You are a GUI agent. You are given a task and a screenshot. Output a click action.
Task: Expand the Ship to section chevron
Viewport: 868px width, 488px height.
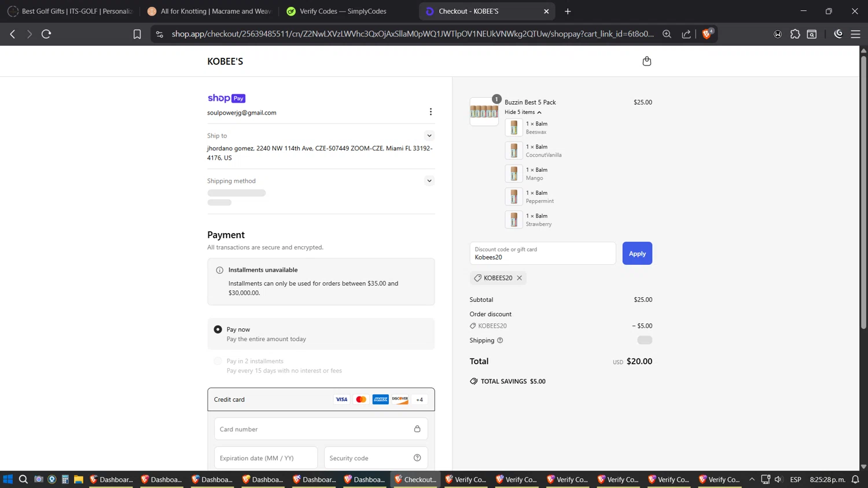(x=429, y=136)
